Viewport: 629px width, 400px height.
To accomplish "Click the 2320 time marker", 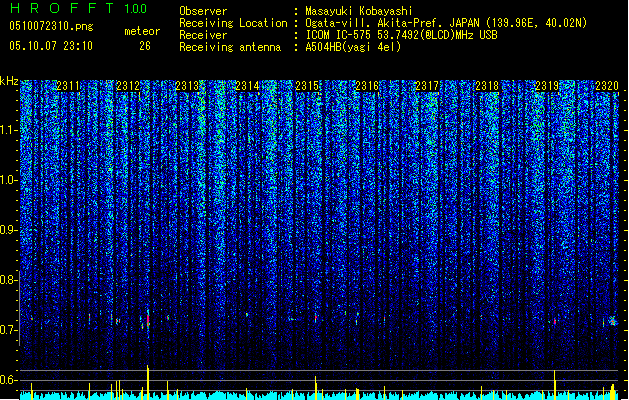I will point(607,86).
